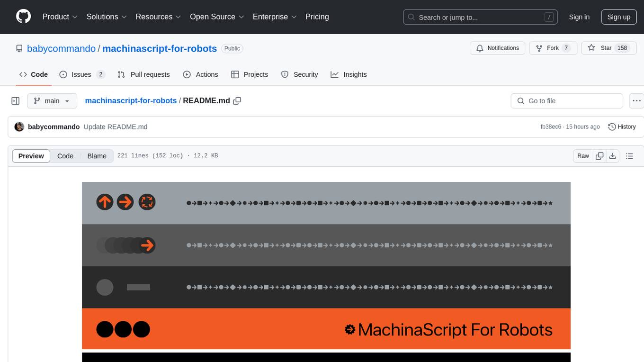Screen dimensions: 644x362
Task: Switch to the Code tab
Action: [x=34, y=74]
